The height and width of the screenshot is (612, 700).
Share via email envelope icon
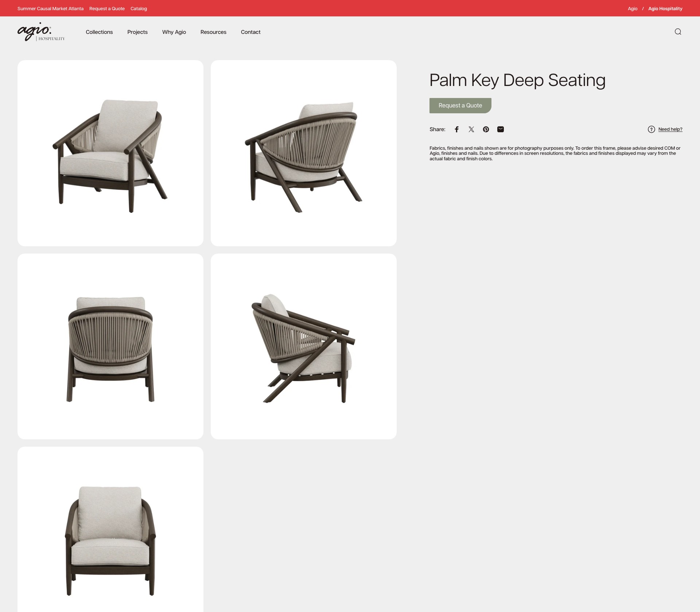tap(501, 129)
